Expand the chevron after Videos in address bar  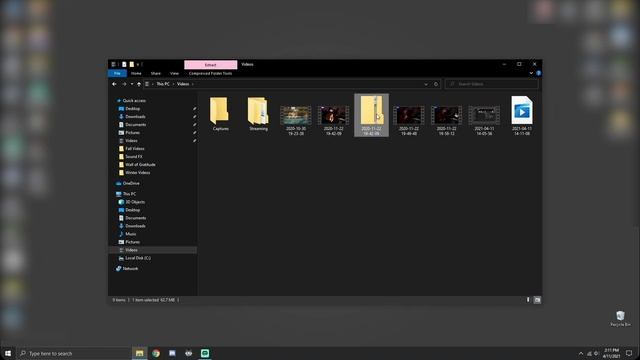(193, 84)
